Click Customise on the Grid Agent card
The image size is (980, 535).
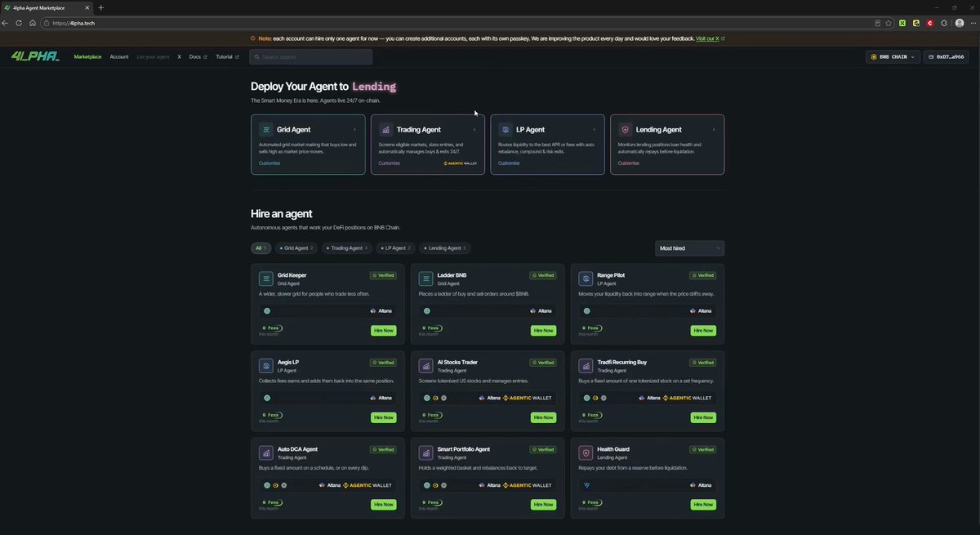coord(269,163)
